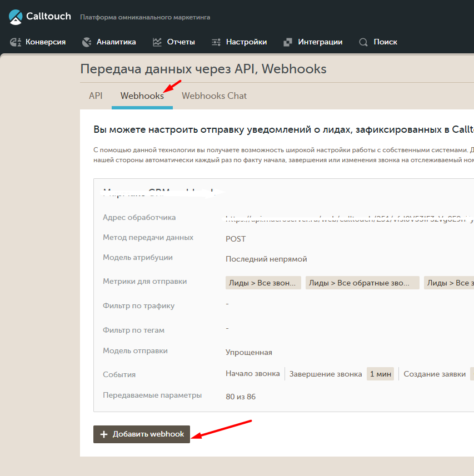
Task: Click the 'Лиды > Все обратные зво...' tag
Action: coord(362,283)
